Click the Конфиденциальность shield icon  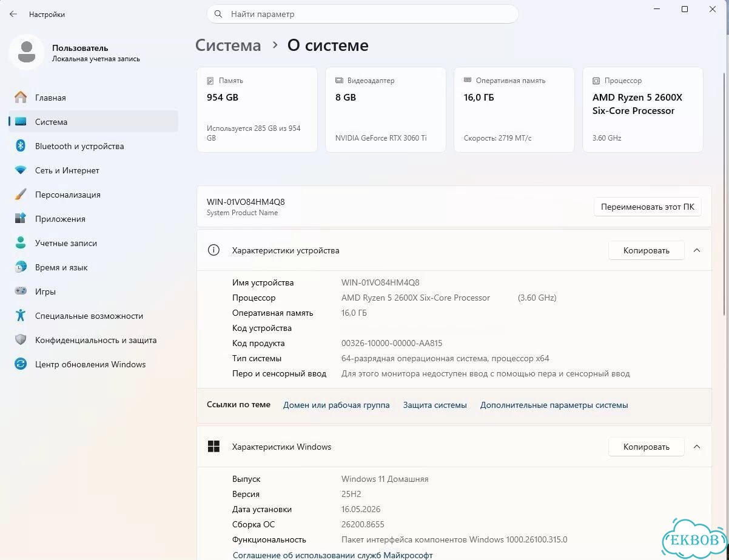point(21,340)
